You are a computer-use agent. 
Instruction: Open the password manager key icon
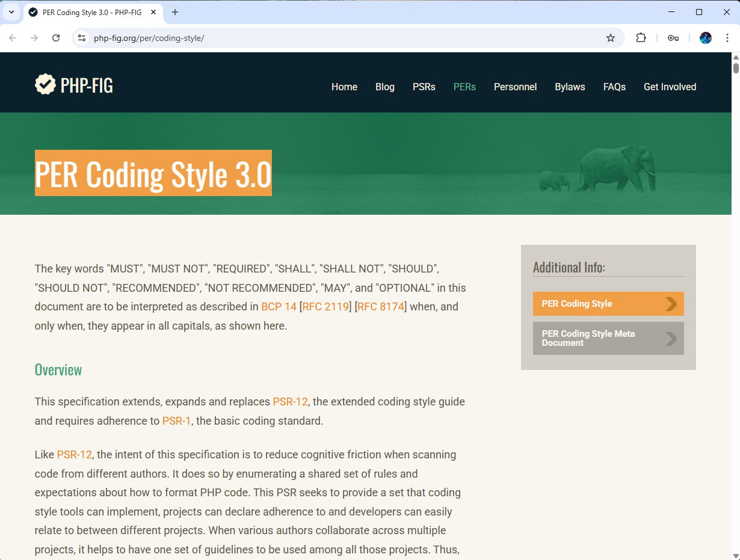(673, 38)
